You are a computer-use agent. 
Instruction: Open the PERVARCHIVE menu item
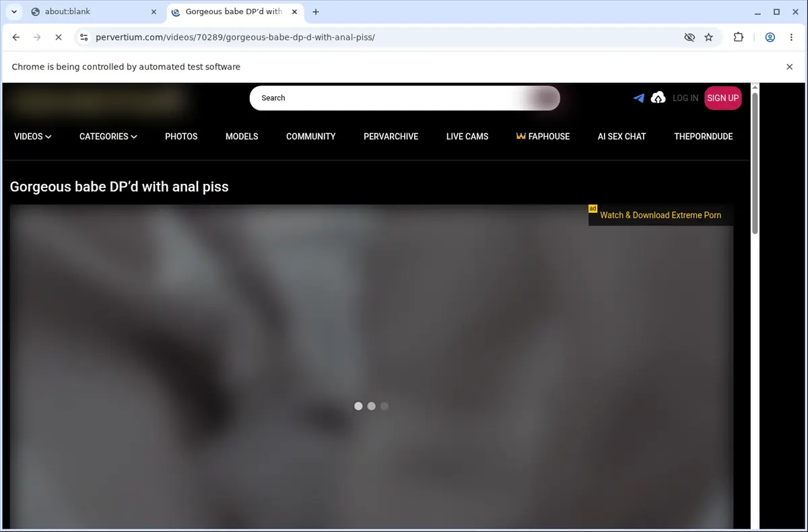(391, 136)
